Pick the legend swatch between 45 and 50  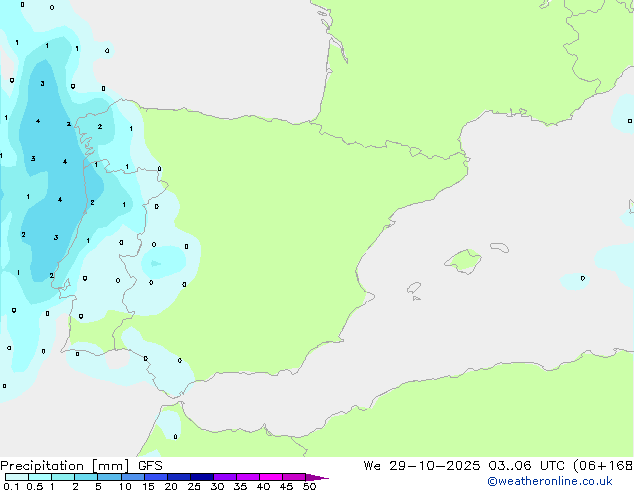(x=294, y=477)
